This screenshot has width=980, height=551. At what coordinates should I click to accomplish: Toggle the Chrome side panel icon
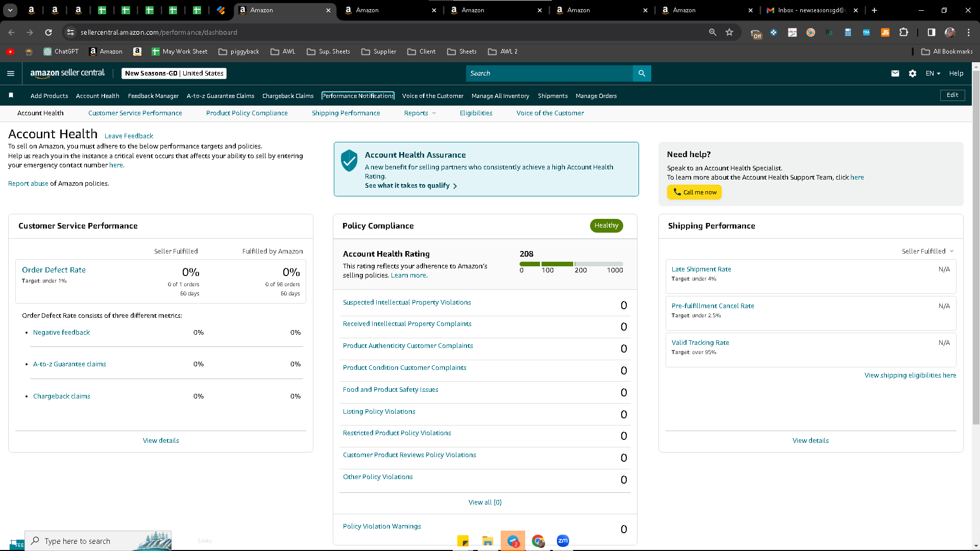pyautogui.click(x=932, y=32)
